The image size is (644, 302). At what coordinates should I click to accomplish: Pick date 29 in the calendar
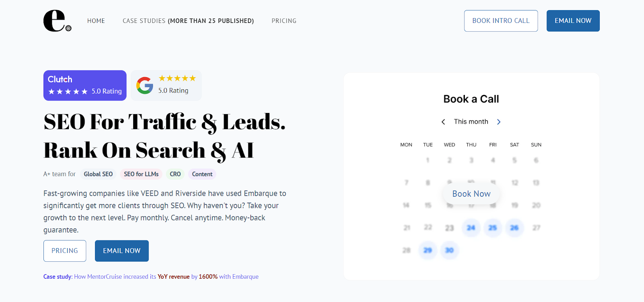click(x=428, y=251)
